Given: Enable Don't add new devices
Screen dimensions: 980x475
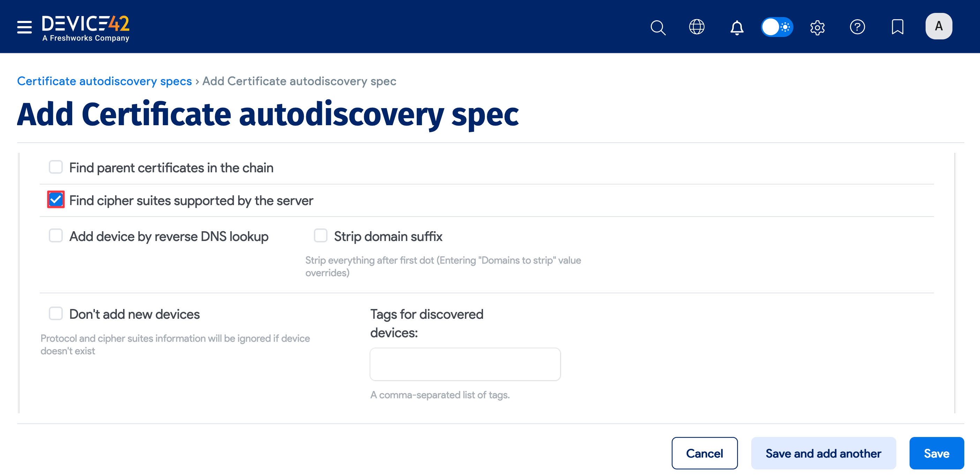Looking at the screenshot, I should pyautogui.click(x=55, y=314).
